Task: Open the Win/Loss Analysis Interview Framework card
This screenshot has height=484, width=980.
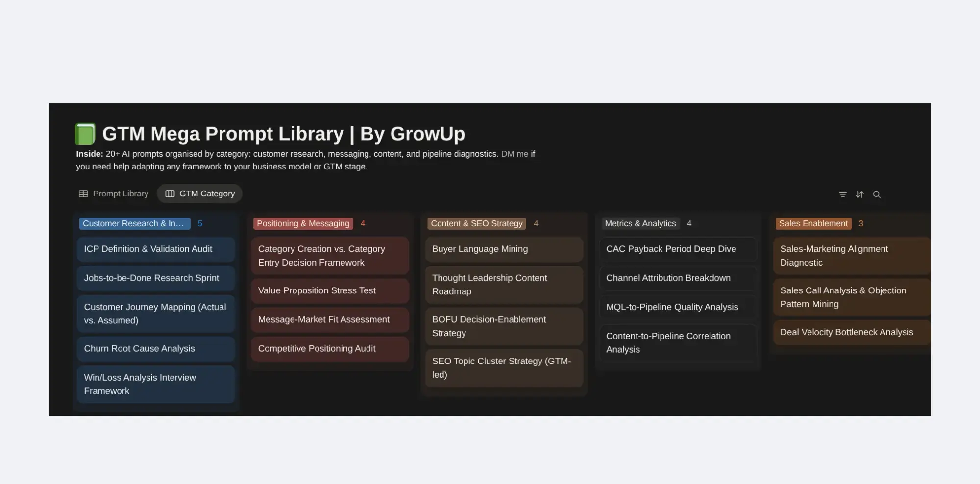Action: pyautogui.click(x=155, y=384)
